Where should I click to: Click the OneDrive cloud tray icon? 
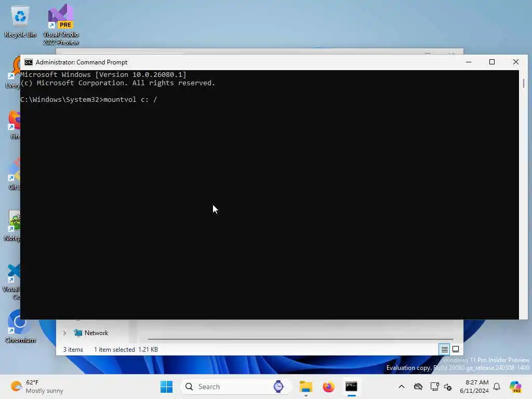pos(418,387)
